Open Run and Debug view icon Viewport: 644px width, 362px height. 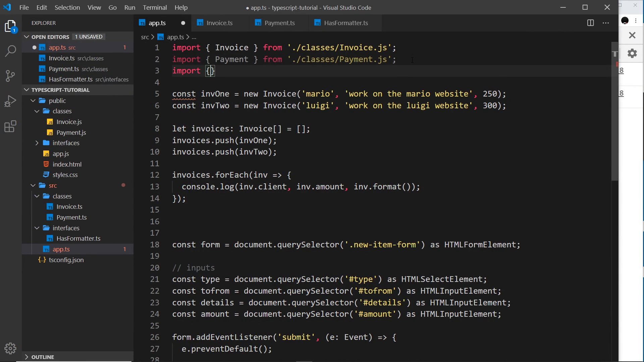tap(11, 101)
